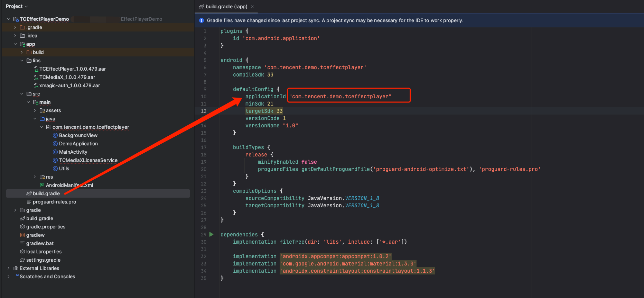Select local.properties in the project tree
The image size is (644, 298).
44,252
